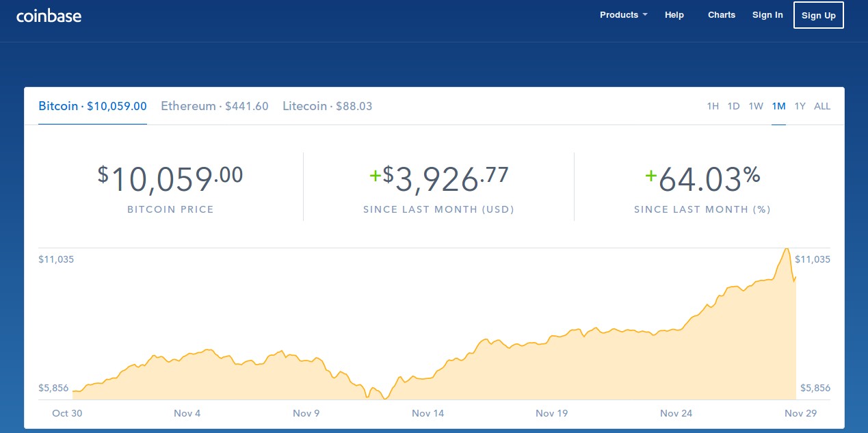Select the 1Y time range
The image size is (868, 433).
click(800, 106)
